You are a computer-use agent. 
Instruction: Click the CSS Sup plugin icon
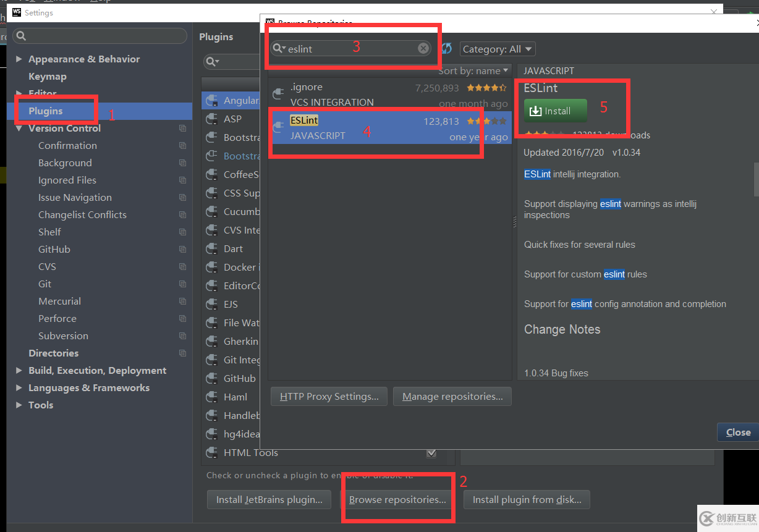[211, 193]
